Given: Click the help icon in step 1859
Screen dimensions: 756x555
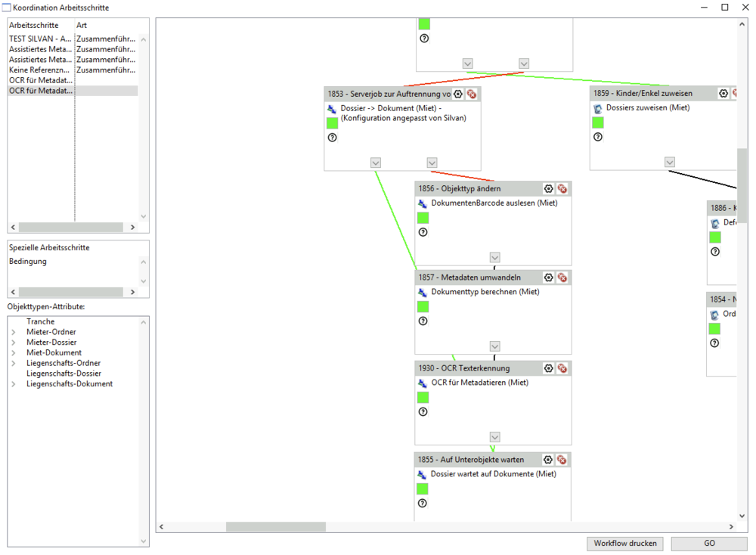Looking at the screenshot, I should [x=598, y=137].
